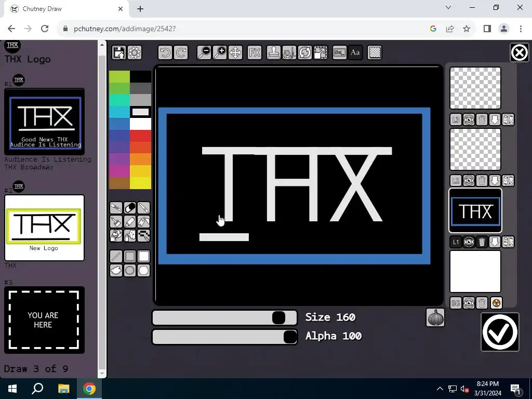Select the eraser tool
532x399 pixels.
pos(130,208)
